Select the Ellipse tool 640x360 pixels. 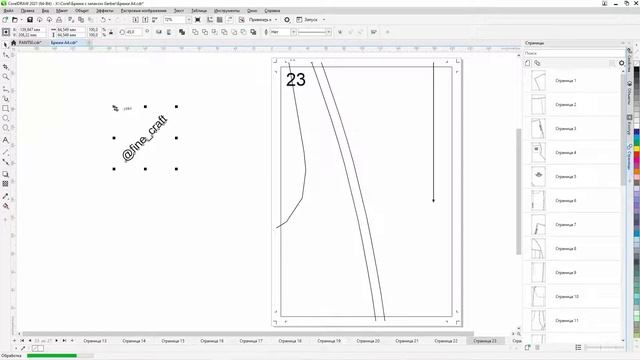5,118
